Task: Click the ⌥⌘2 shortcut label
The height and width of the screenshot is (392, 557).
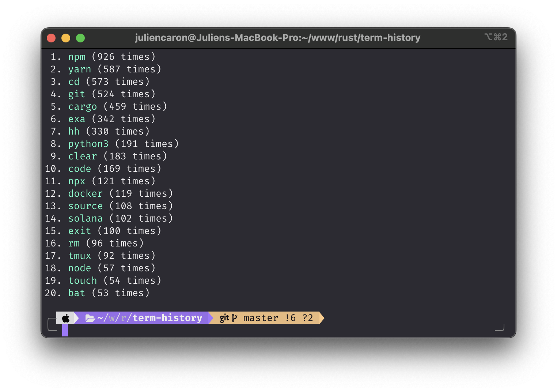Action: tap(496, 37)
